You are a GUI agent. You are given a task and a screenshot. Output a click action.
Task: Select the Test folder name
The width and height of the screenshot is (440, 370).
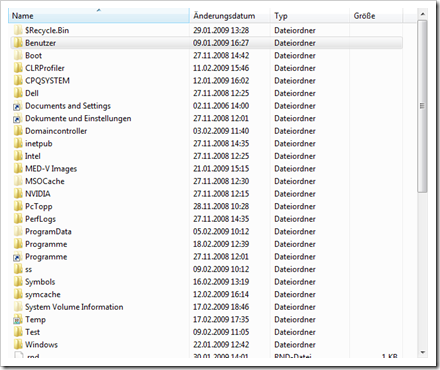(32, 332)
